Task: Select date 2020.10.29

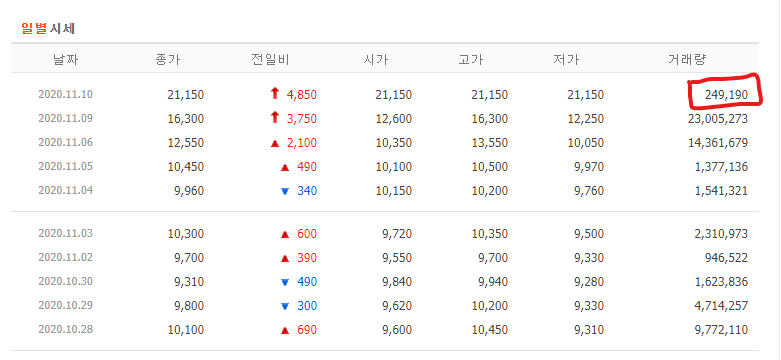Action: [65, 305]
